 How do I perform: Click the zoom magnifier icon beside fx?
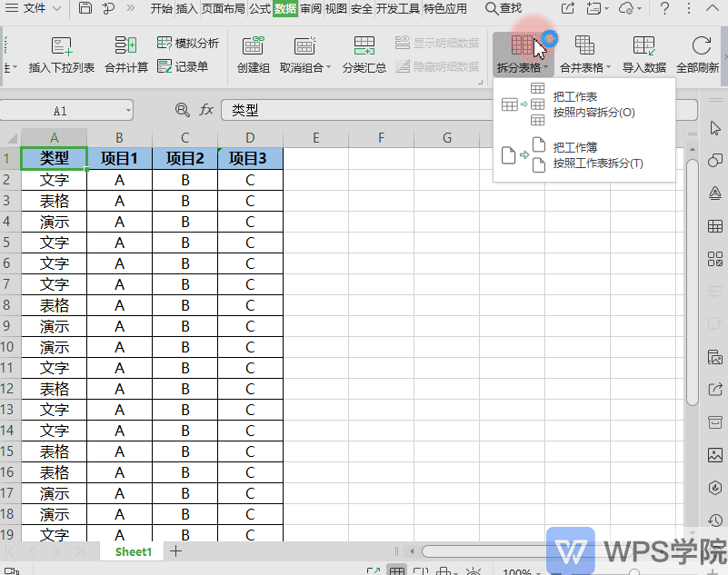(x=182, y=110)
